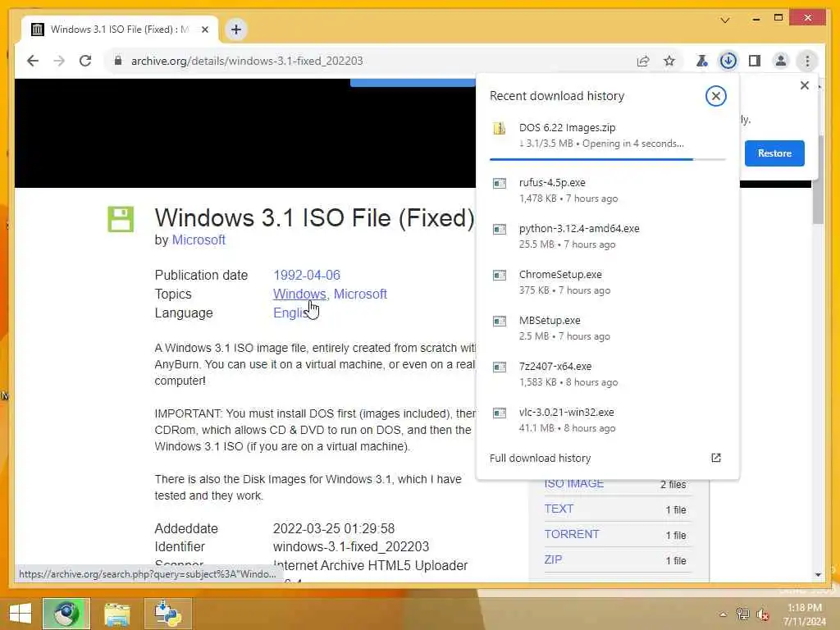Screen dimensions: 840x630
Task: Open File Explorer from taskbar
Action: pyautogui.click(x=117, y=614)
